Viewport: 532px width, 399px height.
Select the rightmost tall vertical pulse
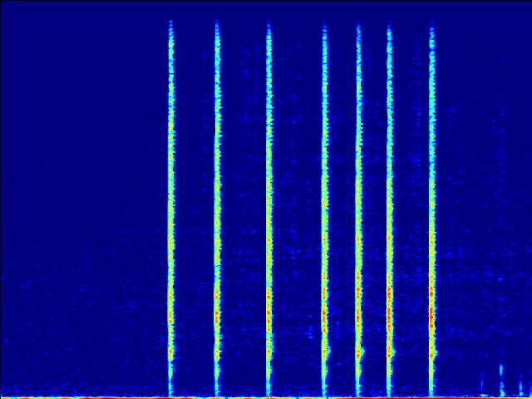click(x=431, y=208)
